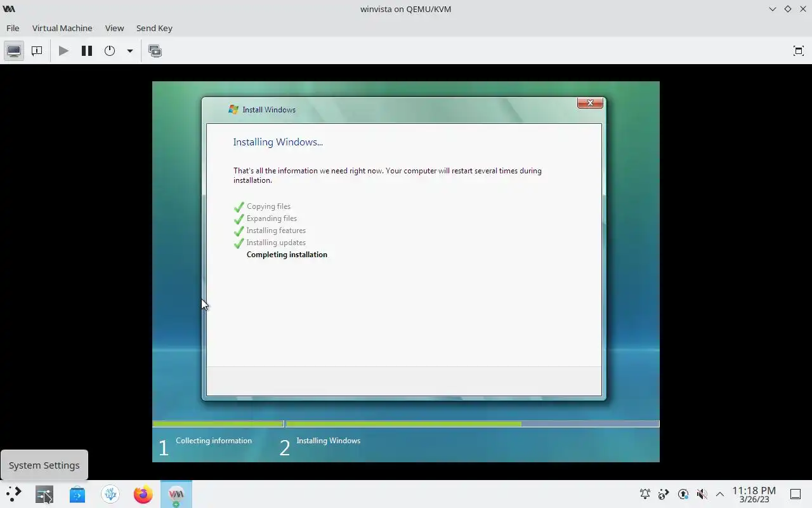Image resolution: width=812 pixels, height=508 pixels.
Task: Power on the virtual machine
Action: click(63, 51)
